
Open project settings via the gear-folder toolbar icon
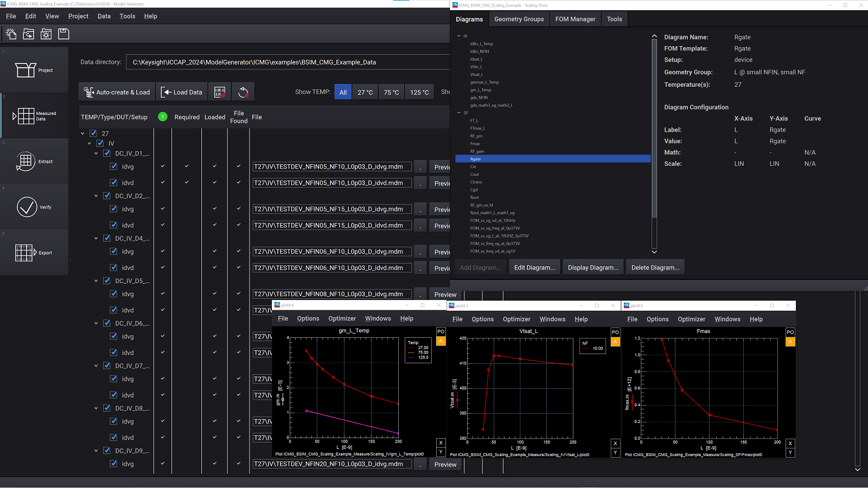coord(46,34)
